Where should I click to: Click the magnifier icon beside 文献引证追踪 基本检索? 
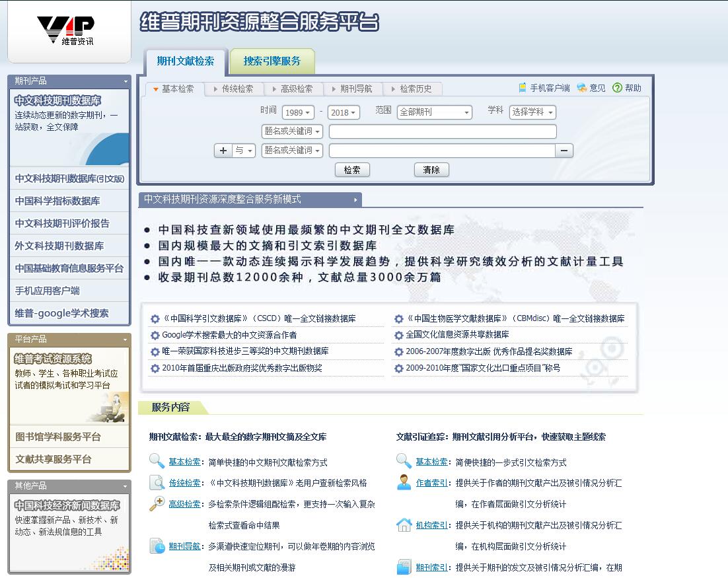coord(404,461)
